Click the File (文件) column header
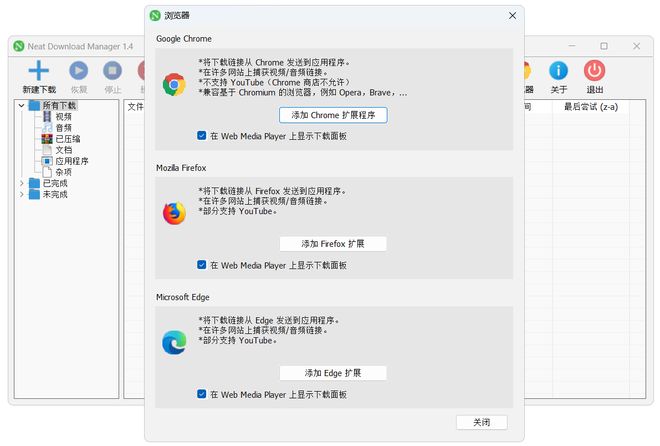 coord(136,107)
